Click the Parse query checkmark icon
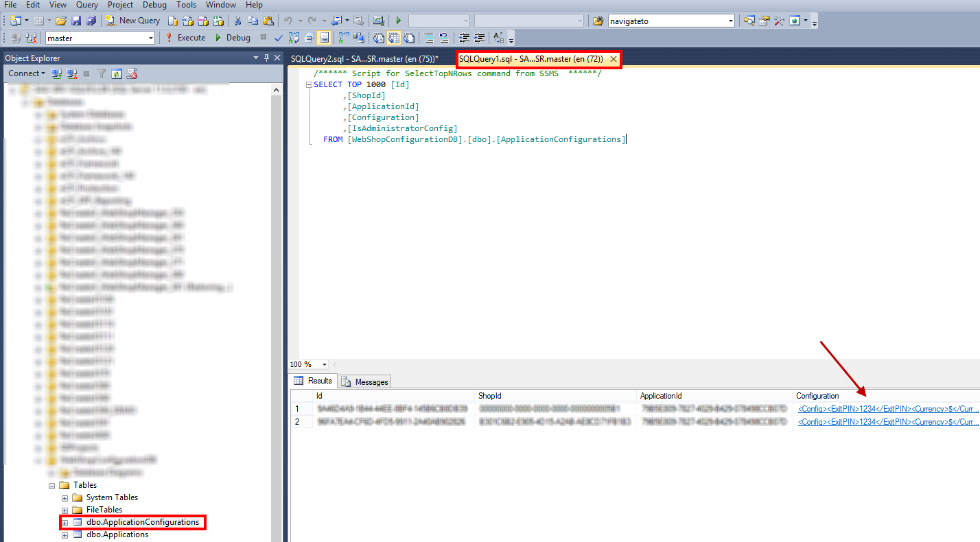 tap(278, 38)
